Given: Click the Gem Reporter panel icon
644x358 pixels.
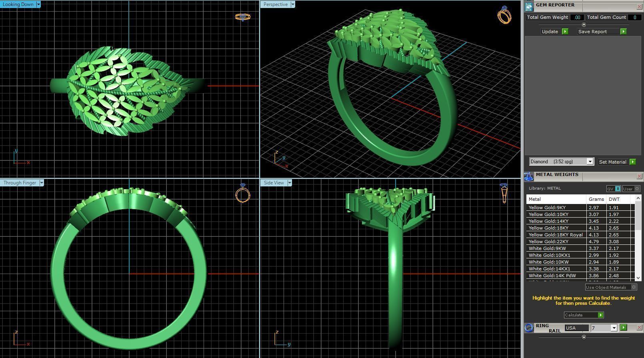Looking at the screenshot, I should [529, 6].
